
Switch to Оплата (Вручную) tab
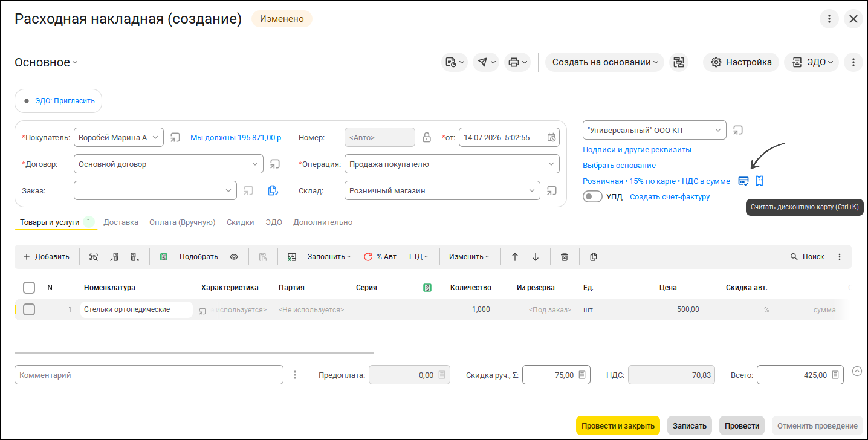click(183, 222)
